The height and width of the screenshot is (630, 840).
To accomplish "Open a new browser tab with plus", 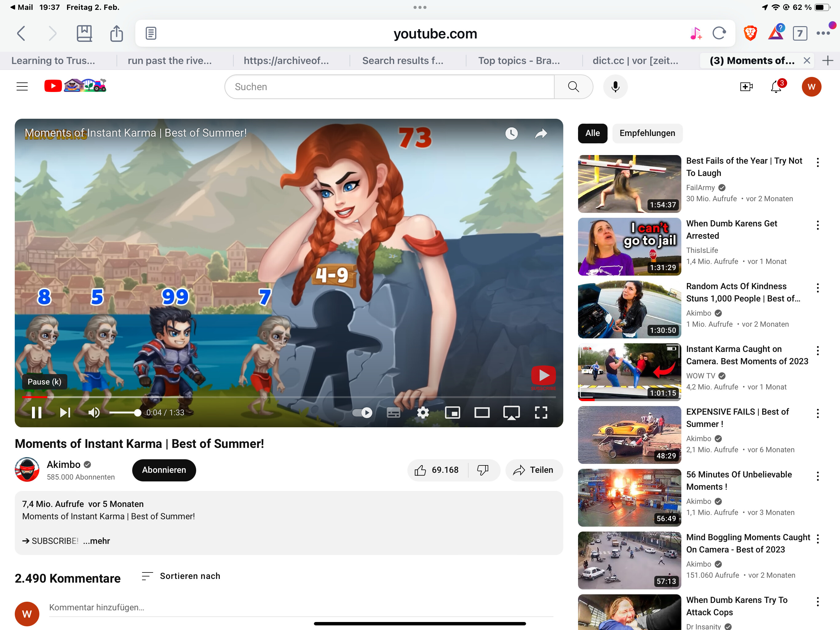I will (x=827, y=60).
